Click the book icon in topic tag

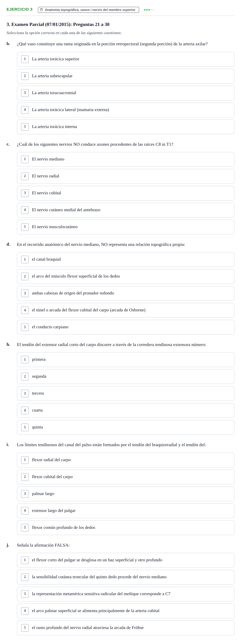coord(42,10)
